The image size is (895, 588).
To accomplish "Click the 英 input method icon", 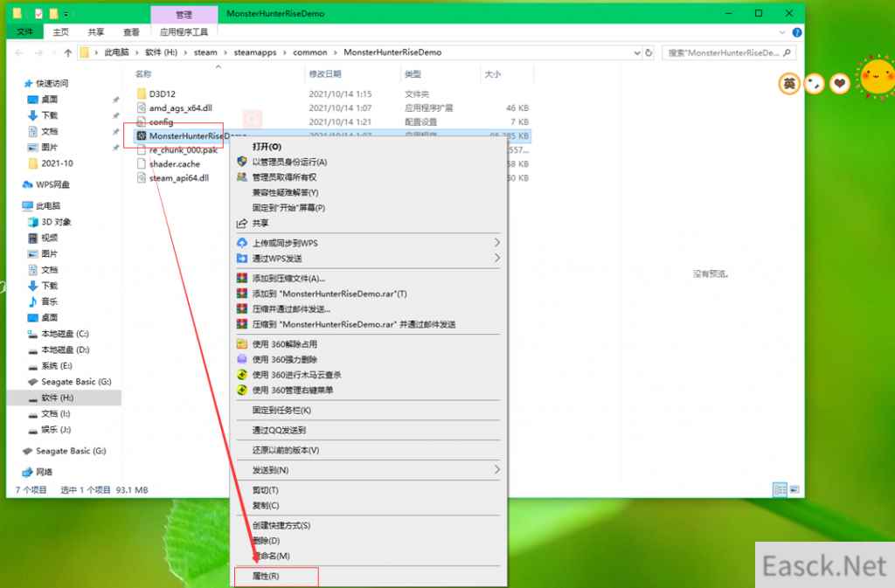I will coord(789,85).
